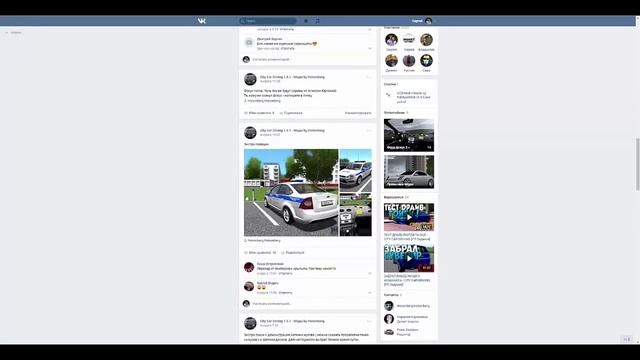Open title link under the ЗАБРАЛ video
The width and height of the screenshot is (640, 360).
click(x=407, y=280)
